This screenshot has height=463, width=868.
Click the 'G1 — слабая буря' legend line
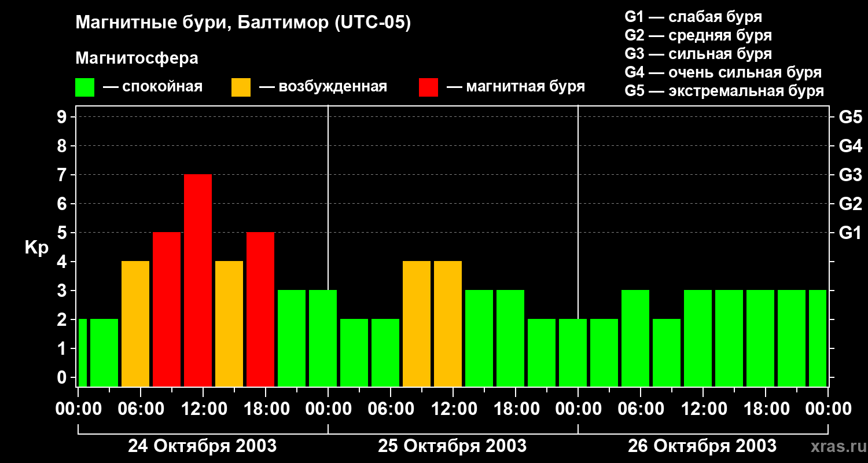pyautogui.click(x=693, y=17)
